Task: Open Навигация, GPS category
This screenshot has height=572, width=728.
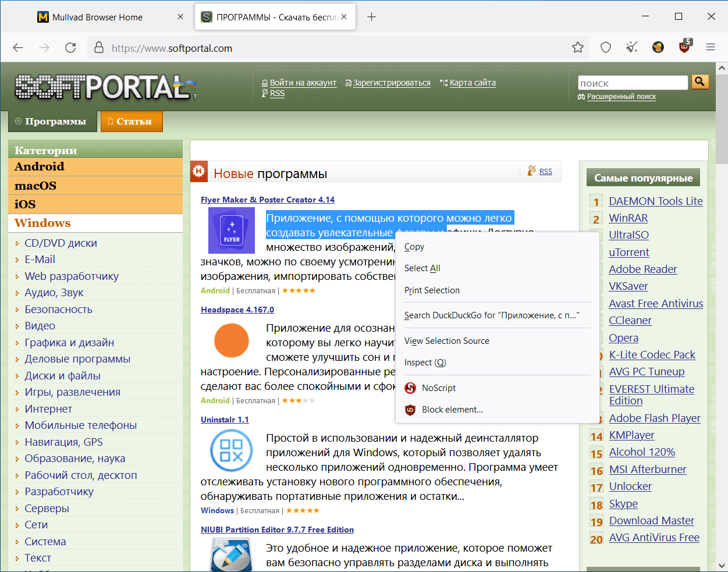Action: click(63, 442)
